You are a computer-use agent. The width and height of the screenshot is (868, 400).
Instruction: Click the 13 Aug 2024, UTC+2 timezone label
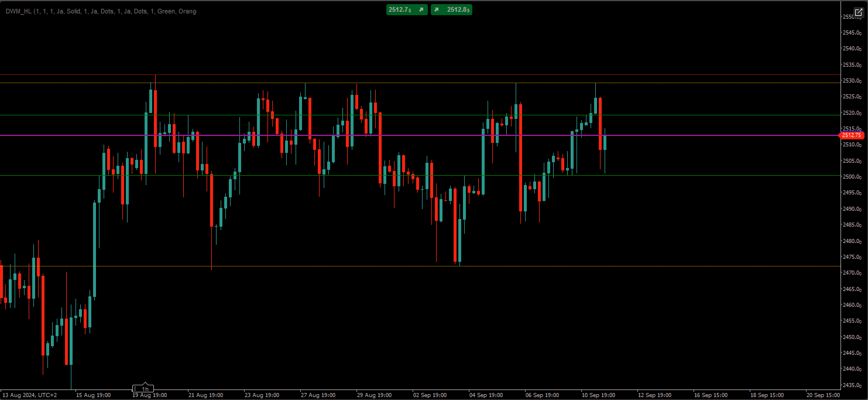[30, 395]
